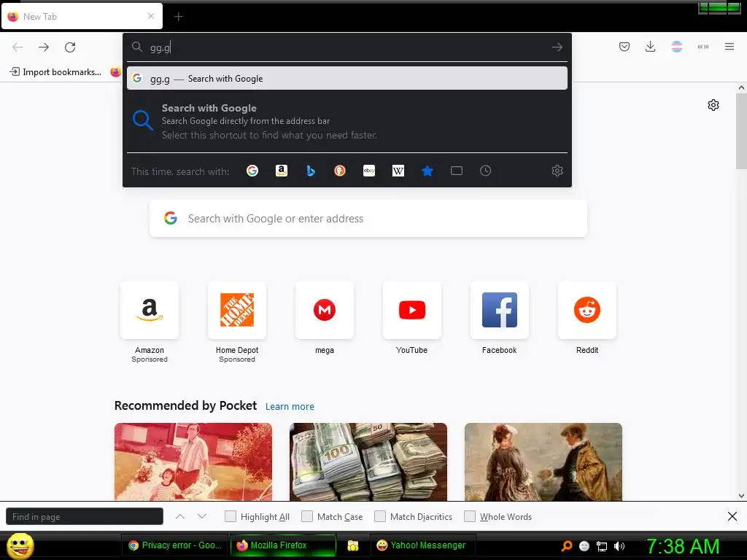The height and width of the screenshot is (560, 747).
Task: Select the 'gg.g — Search with Google' suggestion
Action: coord(347,79)
